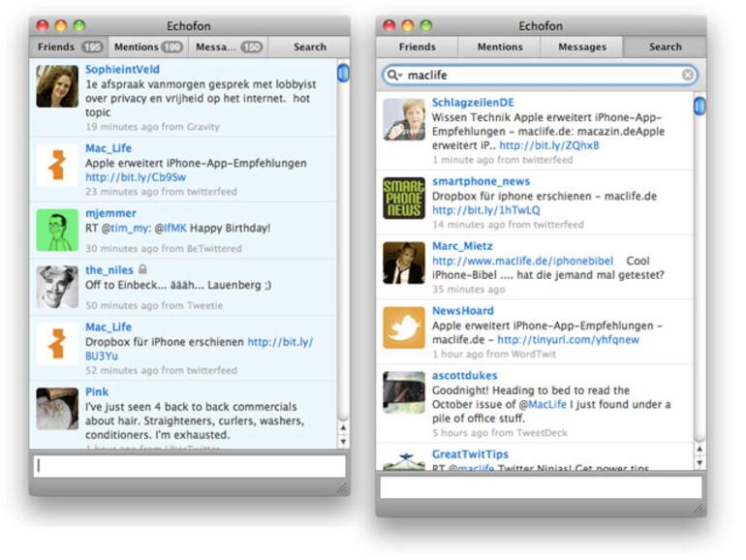Open tinyurl.com/yhfqnew link
The image size is (746, 560).
tap(568, 340)
